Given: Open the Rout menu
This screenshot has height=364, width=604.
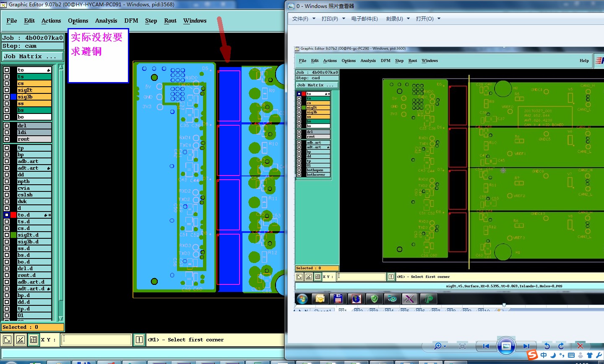Looking at the screenshot, I should [170, 21].
